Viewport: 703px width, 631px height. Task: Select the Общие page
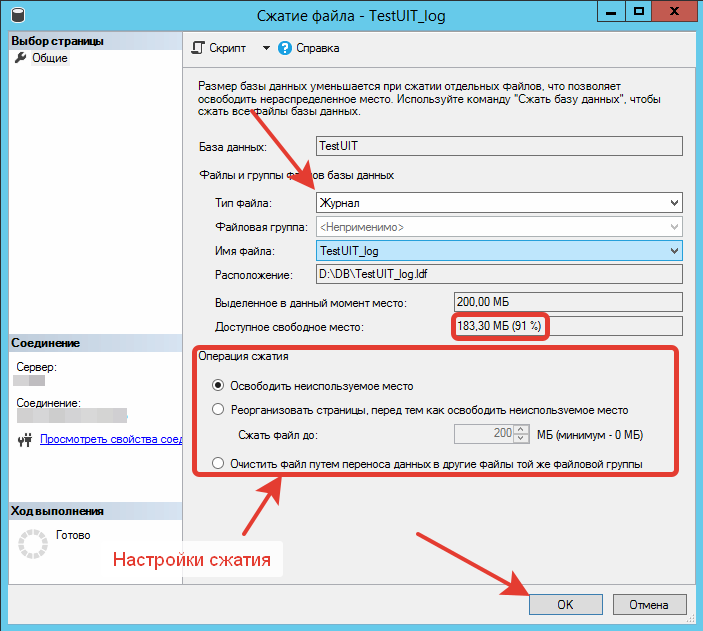[50, 58]
